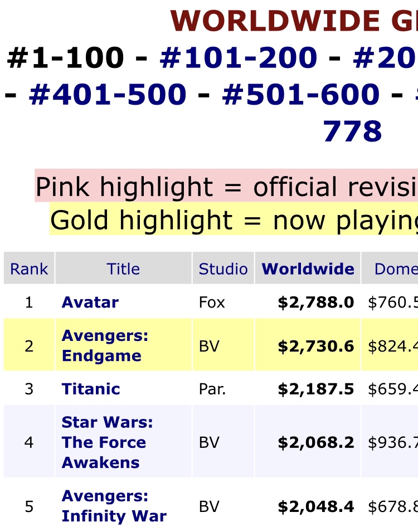The width and height of the screenshot is (418, 532).
Task: Sort by Worldwide gross column header
Action: [308, 269]
